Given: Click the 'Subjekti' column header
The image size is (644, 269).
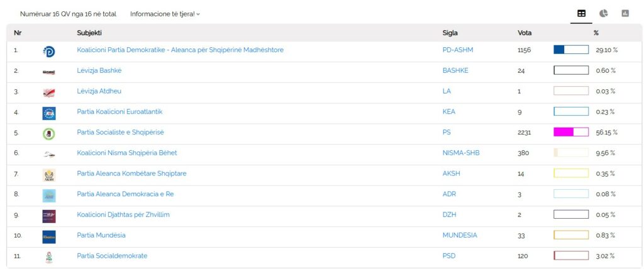Looking at the screenshot, I should pyautogui.click(x=89, y=33).
